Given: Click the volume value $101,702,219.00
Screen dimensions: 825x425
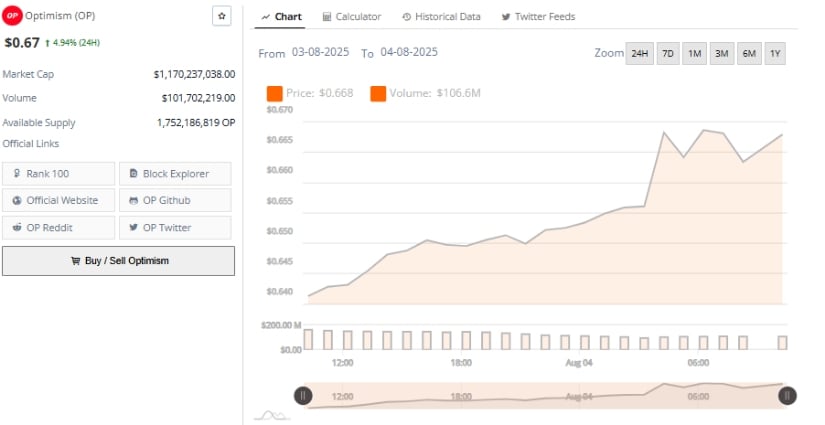Looking at the screenshot, I should pyautogui.click(x=198, y=98).
